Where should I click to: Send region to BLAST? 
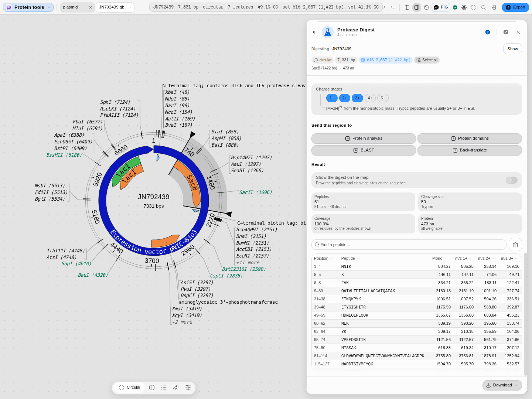pyautogui.click(x=364, y=150)
